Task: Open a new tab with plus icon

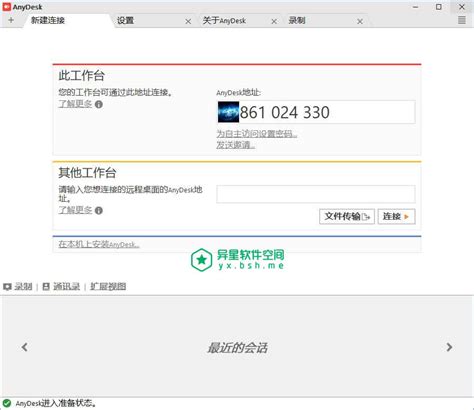Action: click(11, 20)
